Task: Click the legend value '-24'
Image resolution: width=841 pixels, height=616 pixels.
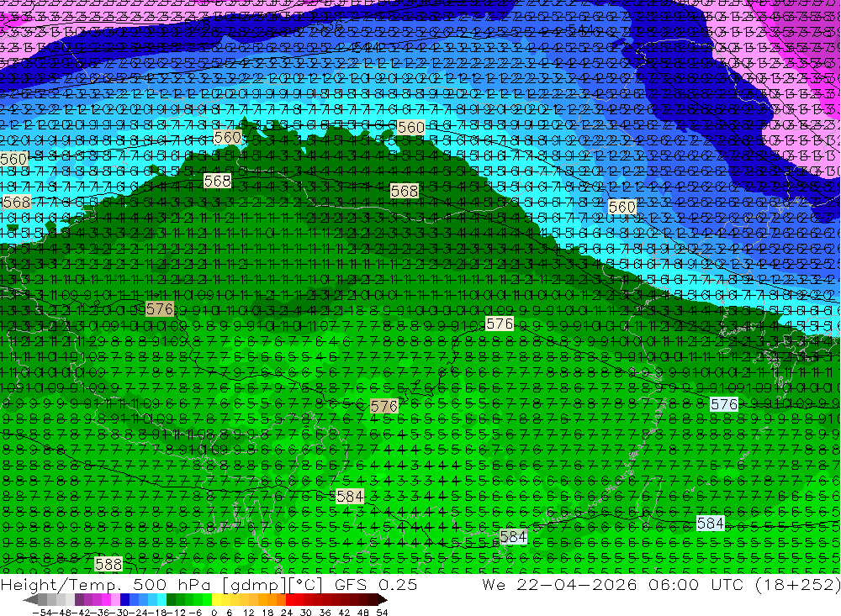Action: click(x=139, y=613)
